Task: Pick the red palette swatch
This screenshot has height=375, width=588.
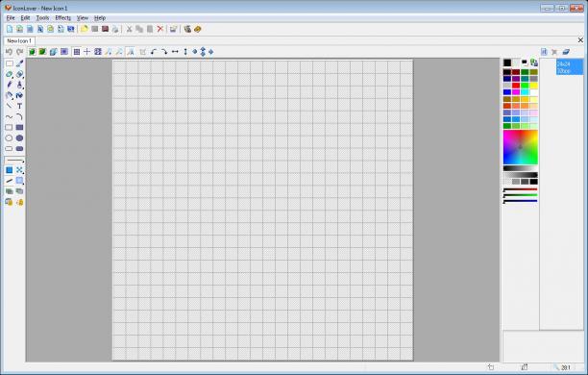Action: click(516, 86)
